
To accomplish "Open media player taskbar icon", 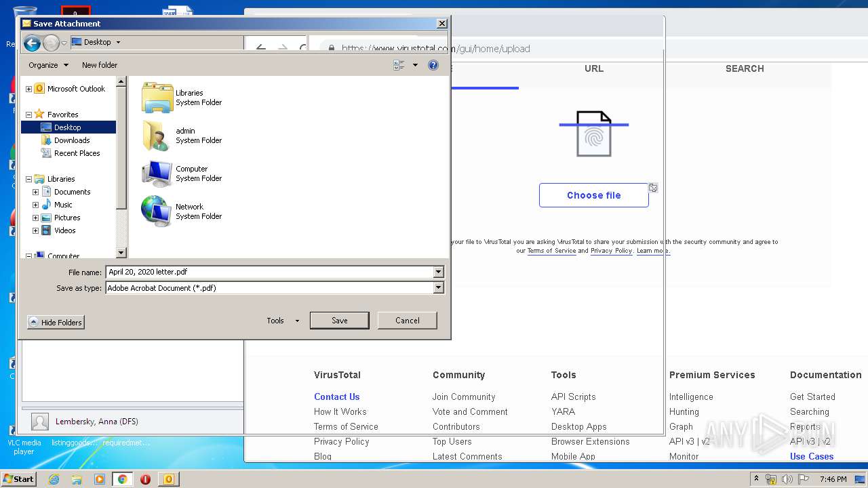I will [100, 479].
